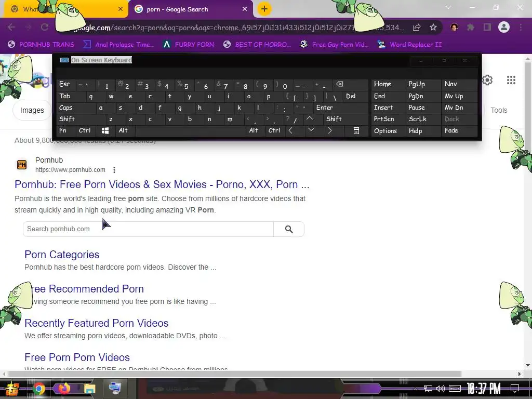Click the right arrow key on keyboard
The width and height of the screenshot is (532, 399).
(330, 130)
